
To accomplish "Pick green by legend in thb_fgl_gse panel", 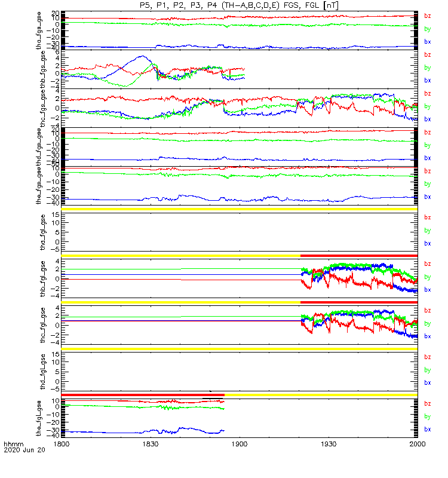I will pyautogui.click(x=428, y=277).
